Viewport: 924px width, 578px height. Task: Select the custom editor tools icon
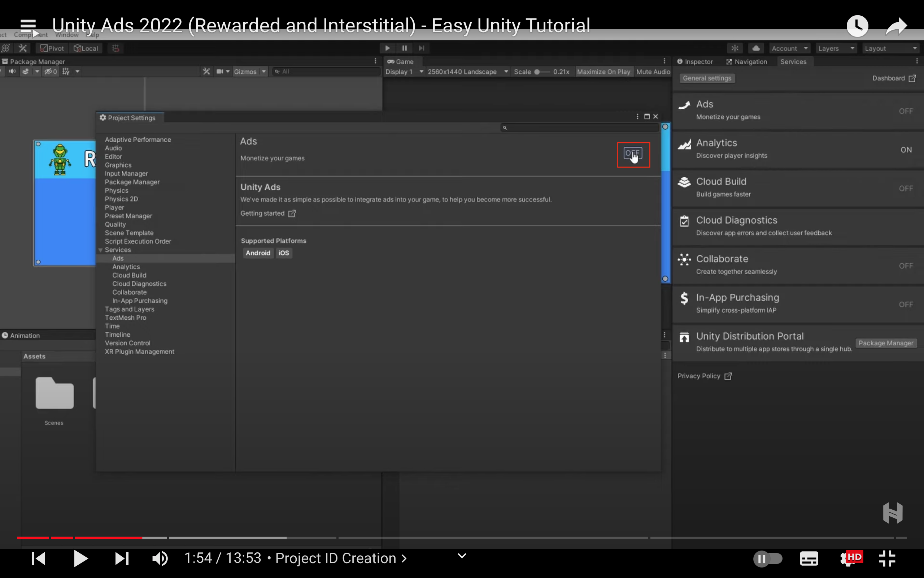pyautogui.click(x=23, y=48)
